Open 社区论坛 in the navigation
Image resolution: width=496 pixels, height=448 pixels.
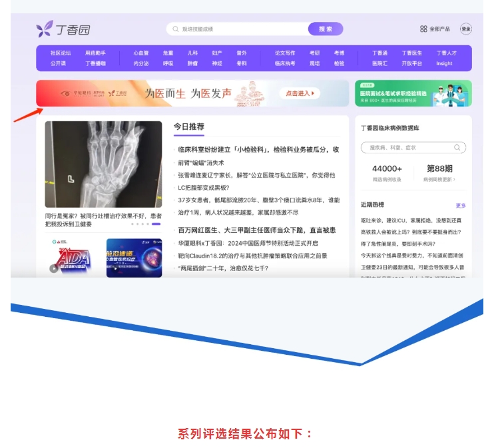(x=61, y=53)
